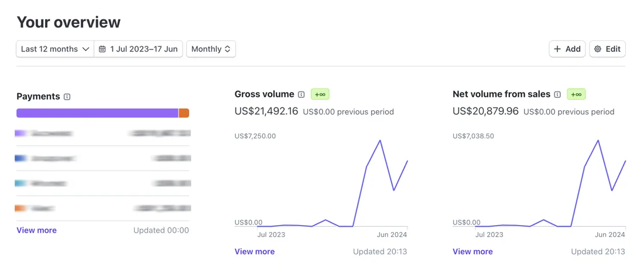Click the Jul 2023 label on Net volume chart
Image resolution: width=644 pixels, height=279 pixels.
click(489, 234)
